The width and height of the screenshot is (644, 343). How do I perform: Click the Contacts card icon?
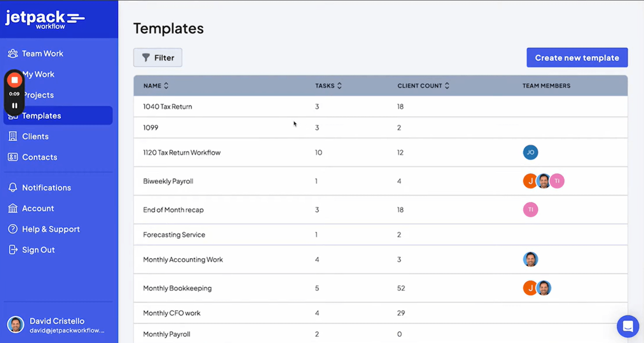13,157
